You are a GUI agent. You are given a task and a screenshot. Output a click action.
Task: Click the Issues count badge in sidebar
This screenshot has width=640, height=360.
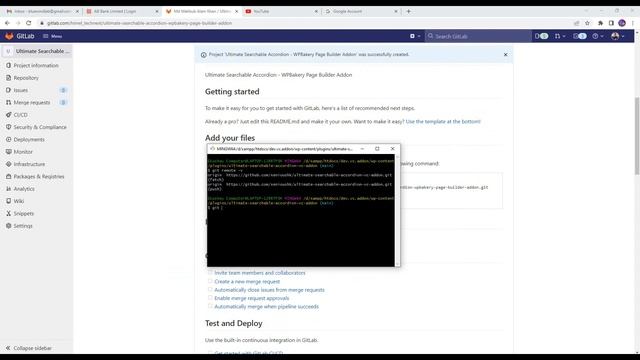point(63,90)
